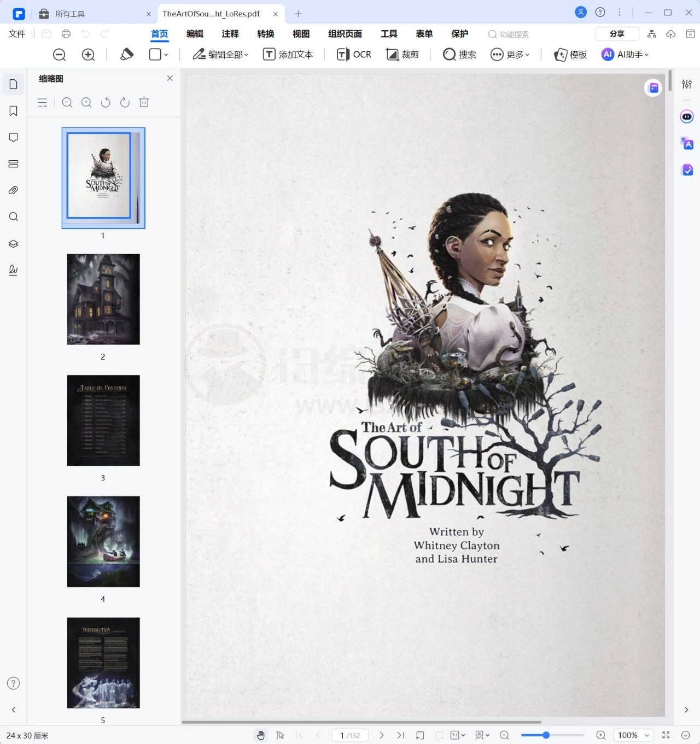Go to next page arrow

pos(382,735)
